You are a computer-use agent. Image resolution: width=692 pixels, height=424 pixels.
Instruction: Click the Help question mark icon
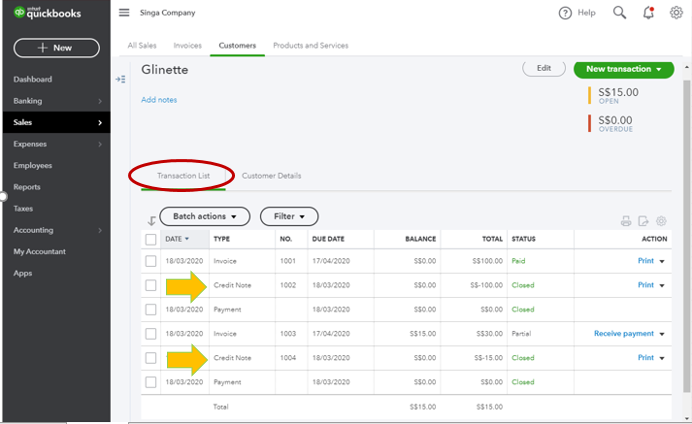coord(565,13)
